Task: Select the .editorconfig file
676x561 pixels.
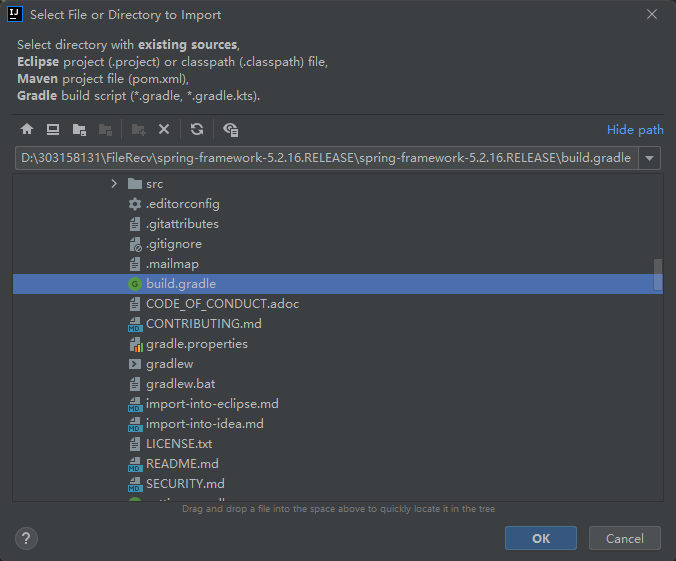Action: pyautogui.click(x=338, y=204)
